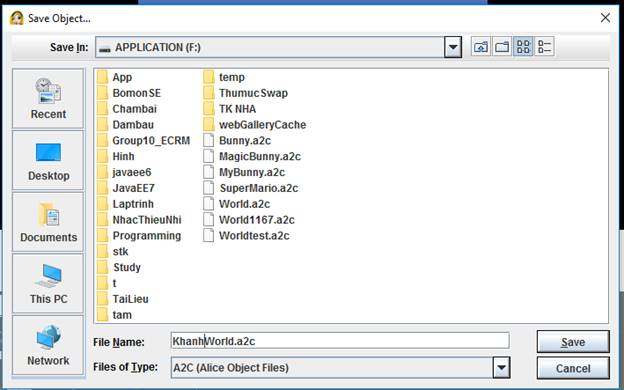Open the Files of Type dropdown arrow
The width and height of the screenshot is (624, 390).
point(501,367)
